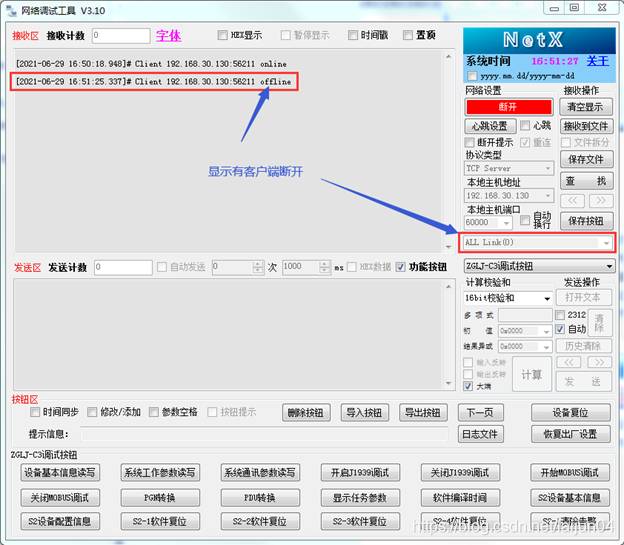This screenshot has height=545, width=624.
Task: Click the red 断开 disconnect button
Action: click(x=509, y=107)
